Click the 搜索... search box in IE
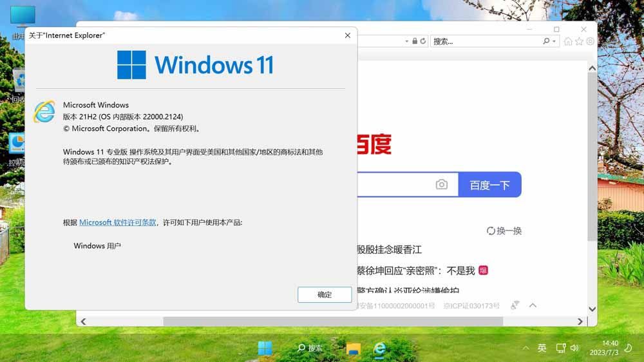 pyautogui.click(x=487, y=41)
